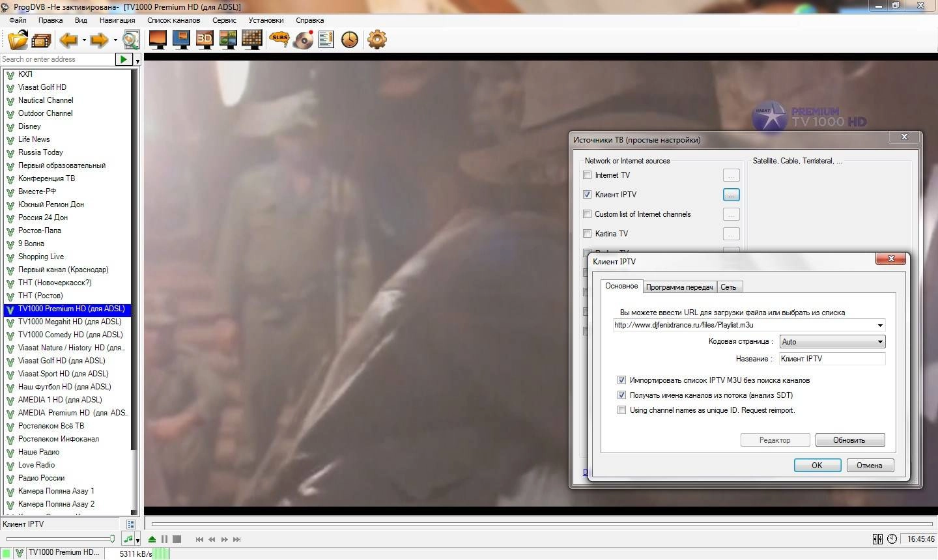
Task: Toggle Получать имена каналов из потока checkbox
Action: coord(621,395)
